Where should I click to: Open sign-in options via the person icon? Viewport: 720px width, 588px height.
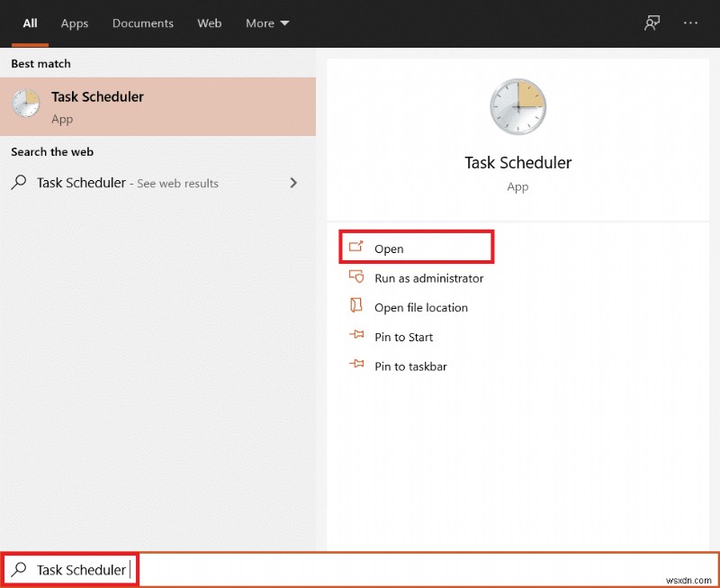pos(652,23)
